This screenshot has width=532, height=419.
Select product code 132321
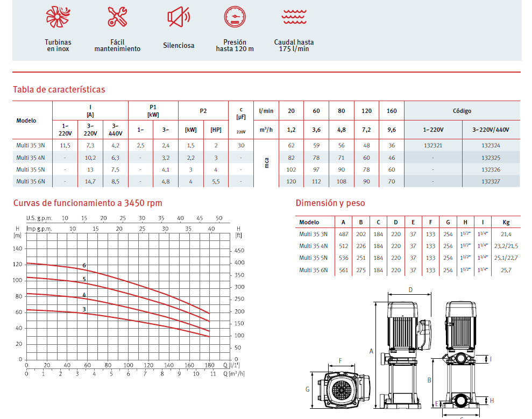433,146
